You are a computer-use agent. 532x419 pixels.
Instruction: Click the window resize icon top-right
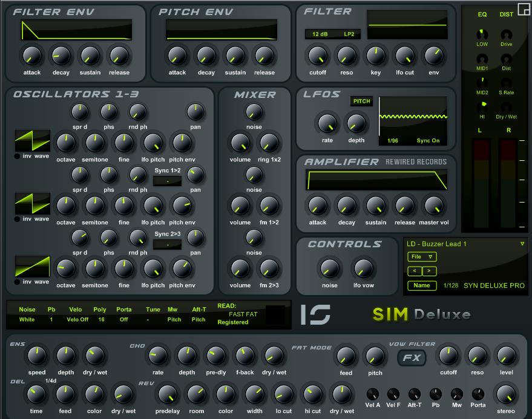(524, 9)
